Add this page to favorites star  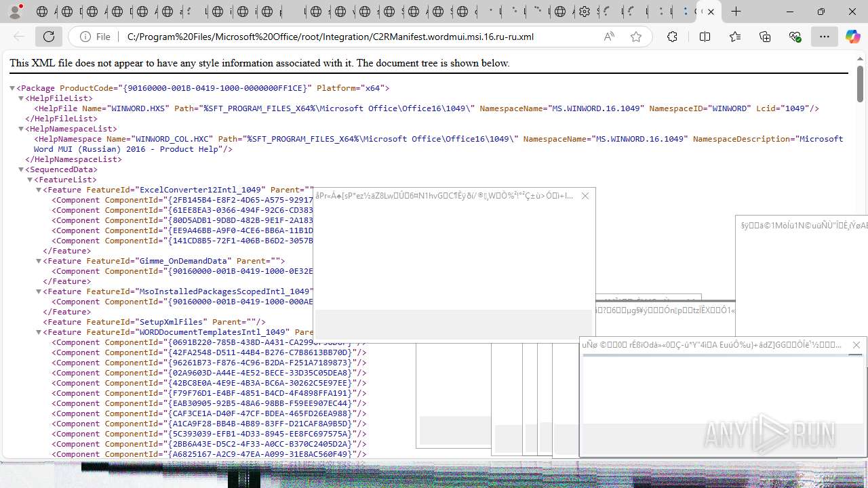point(635,37)
